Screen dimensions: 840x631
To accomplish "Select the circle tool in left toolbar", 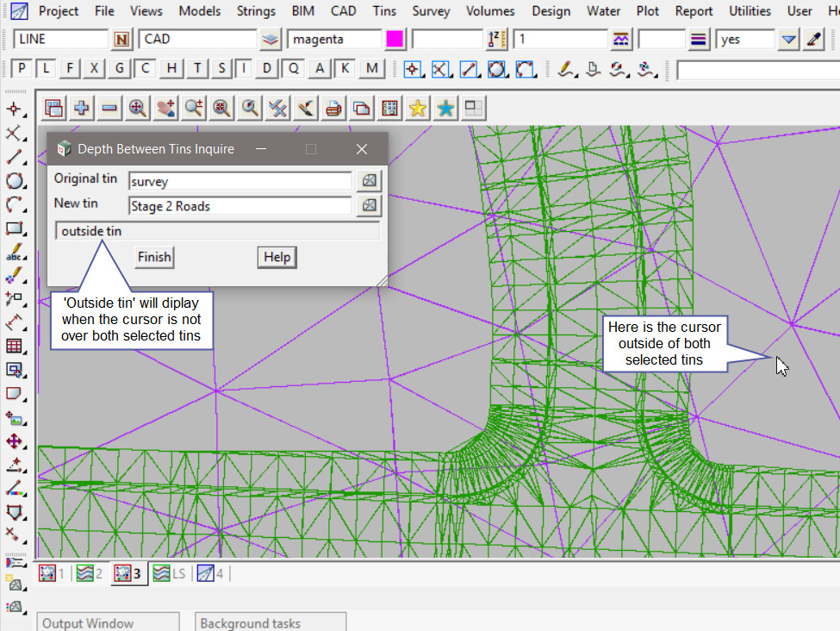I will [x=14, y=181].
